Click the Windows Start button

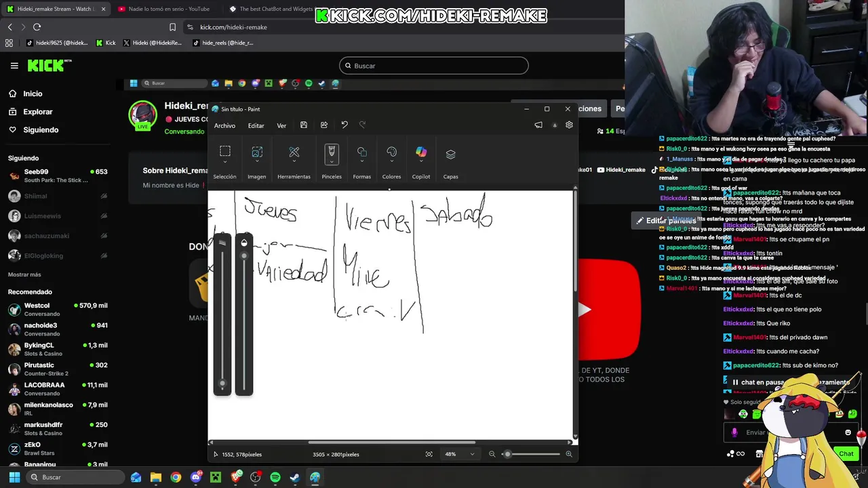point(14,477)
